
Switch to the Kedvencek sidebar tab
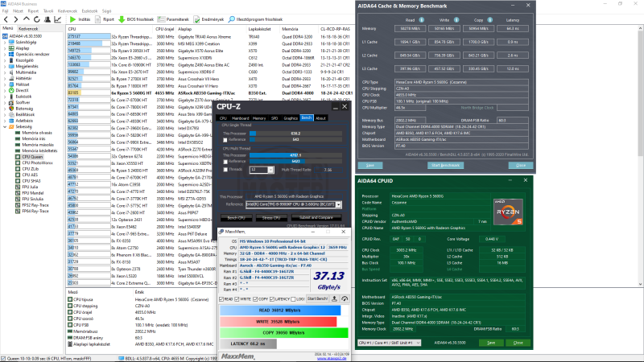click(28, 29)
